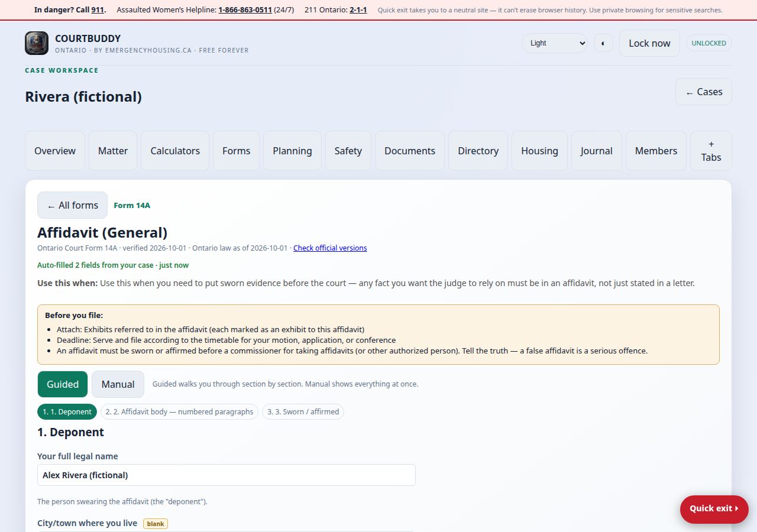The height and width of the screenshot is (532, 757).
Task: Click the 911 emergency link
Action: [98, 10]
